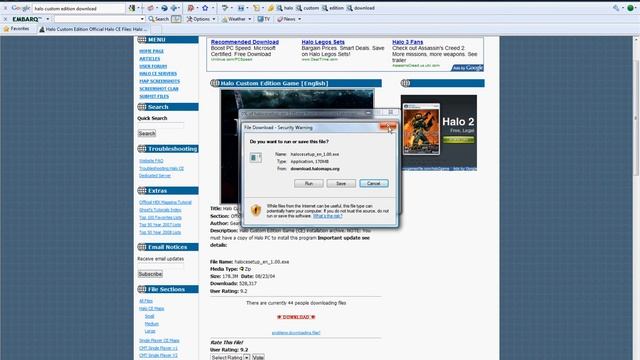Screen dimensions: 640x360
Task: Click Cancel in the File Download dialog
Action: click(x=373, y=184)
